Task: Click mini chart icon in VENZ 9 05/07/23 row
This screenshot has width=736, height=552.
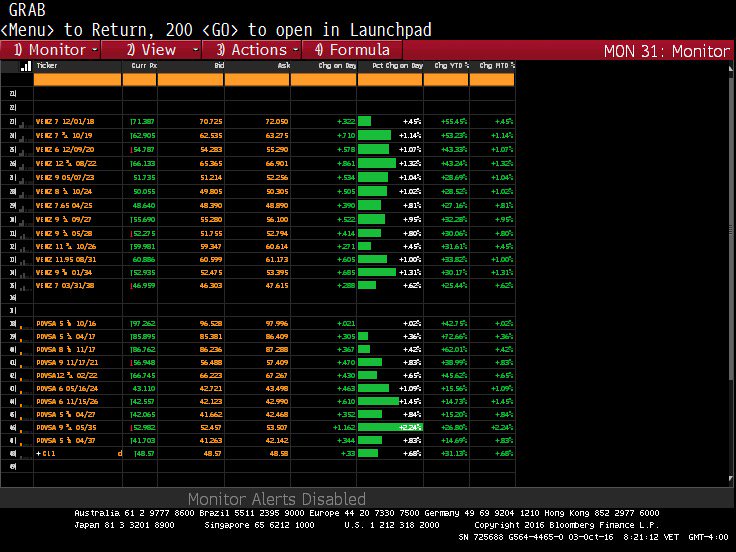Action: (x=25, y=178)
